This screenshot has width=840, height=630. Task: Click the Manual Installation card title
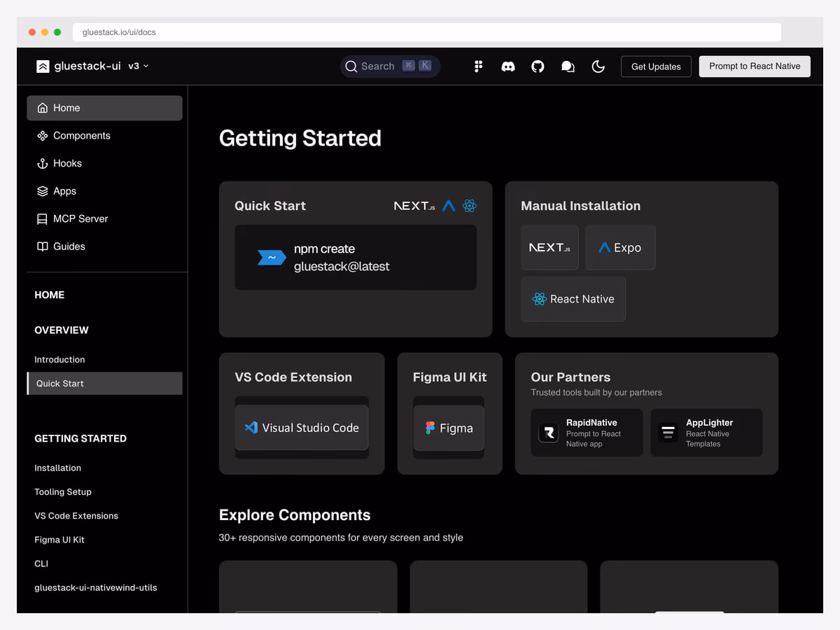(x=580, y=206)
